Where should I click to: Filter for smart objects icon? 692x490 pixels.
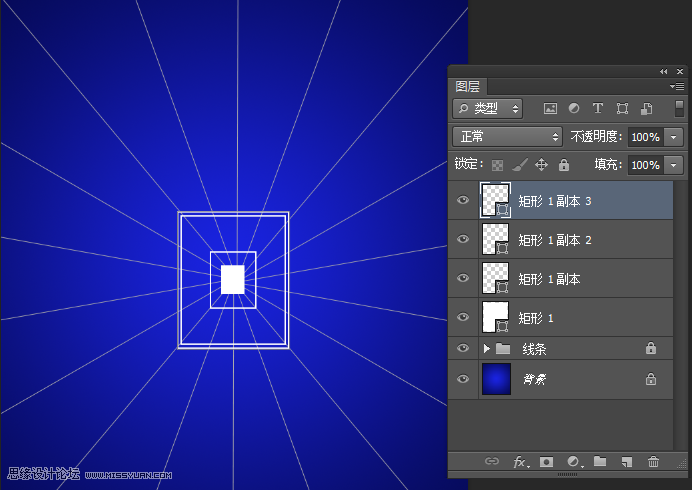(647, 109)
